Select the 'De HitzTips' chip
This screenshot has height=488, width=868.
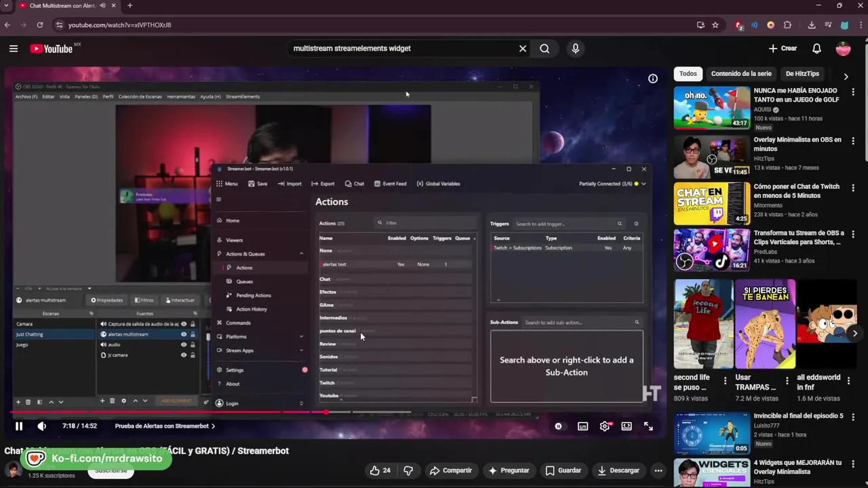pos(802,74)
